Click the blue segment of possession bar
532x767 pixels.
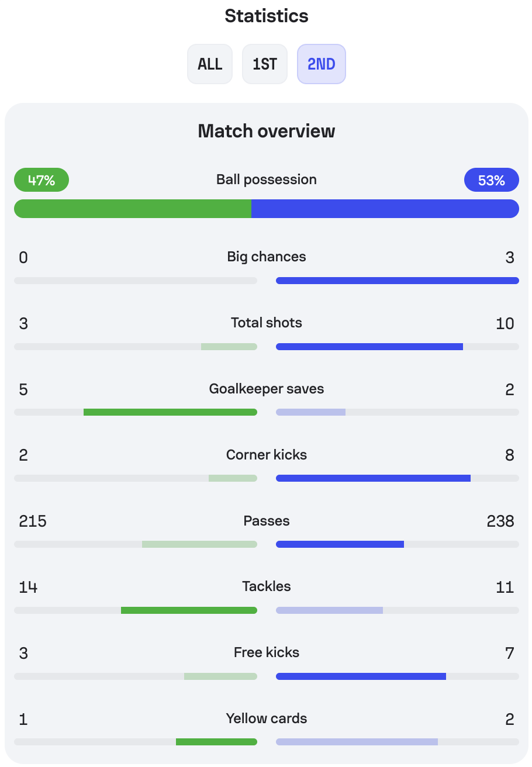tap(385, 209)
